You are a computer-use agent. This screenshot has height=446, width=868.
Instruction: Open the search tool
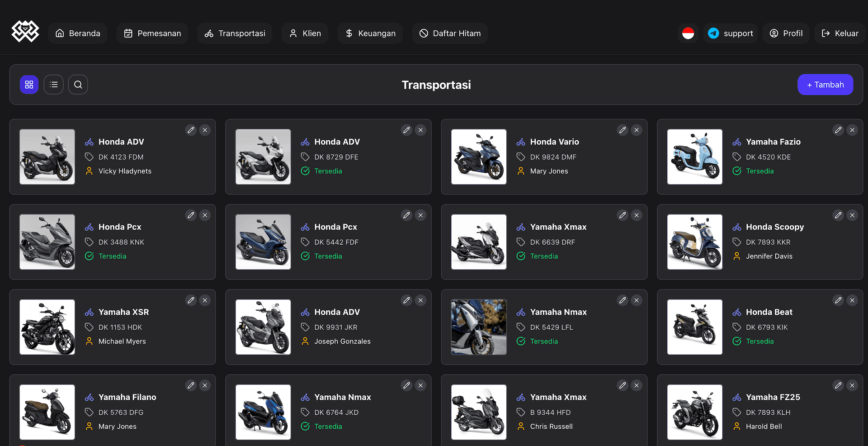[78, 85]
